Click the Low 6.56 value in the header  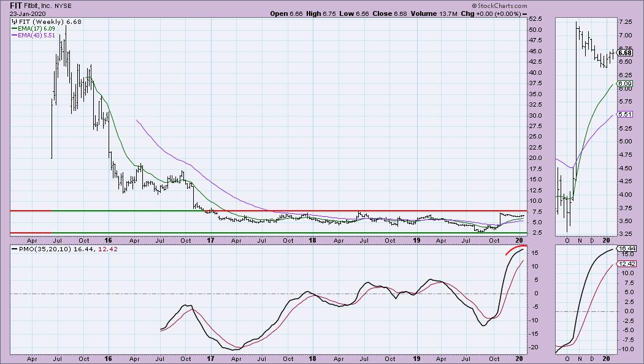(354, 13)
